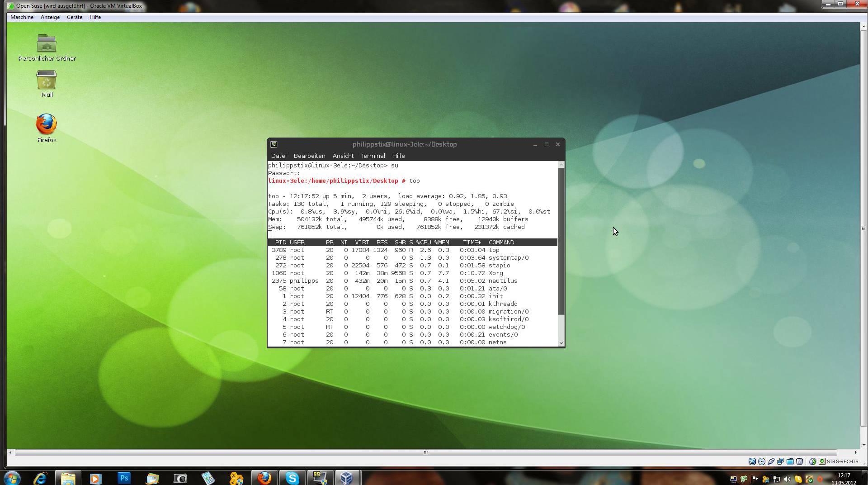The height and width of the screenshot is (485, 868).
Task: Open the Firefox desktop shortcut in the VM
Action: coord(47,125)
